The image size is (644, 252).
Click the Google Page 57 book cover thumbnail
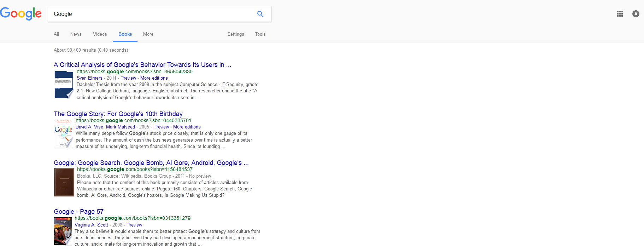click(x=63, y=231)
